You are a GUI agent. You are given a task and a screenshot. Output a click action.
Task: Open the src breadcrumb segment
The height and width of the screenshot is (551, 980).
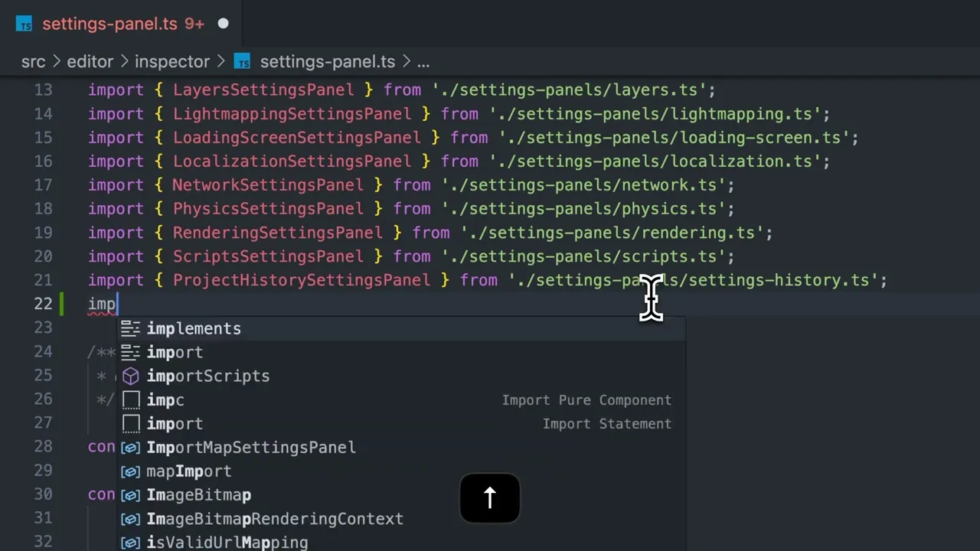coord(34,62)
